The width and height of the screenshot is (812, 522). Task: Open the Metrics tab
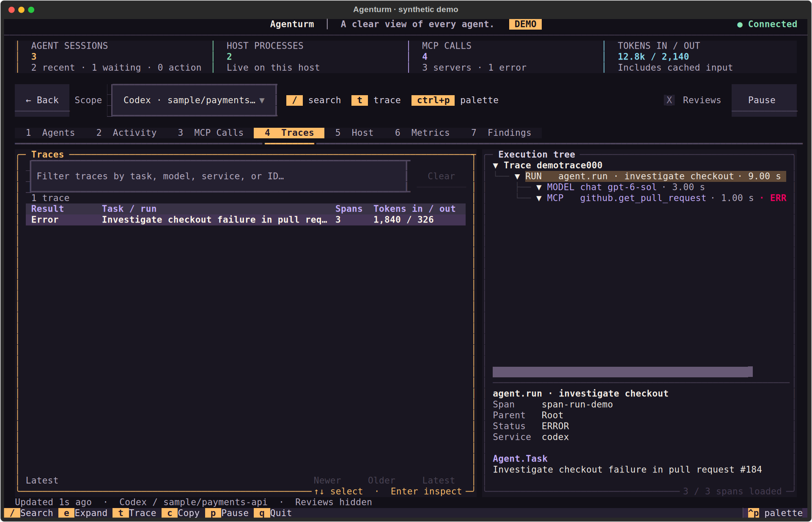(422, 133)
